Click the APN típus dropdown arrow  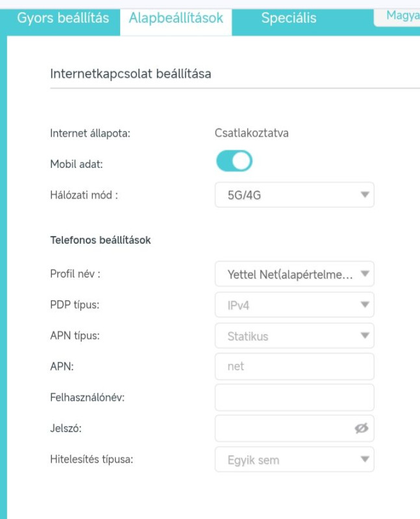point(365,335)
